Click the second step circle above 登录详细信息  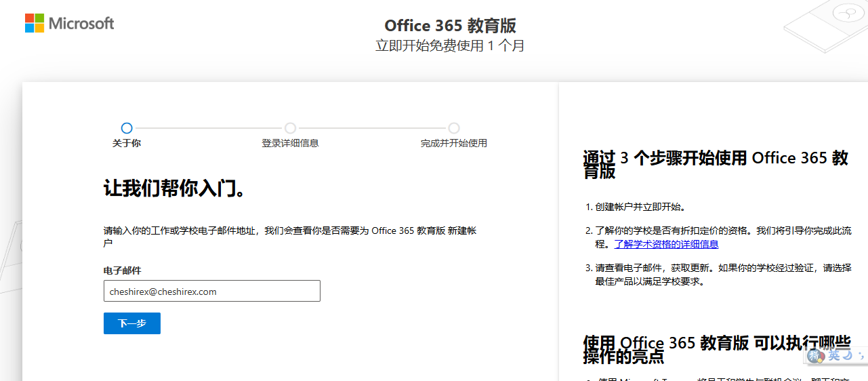click(x=290, y=128)
